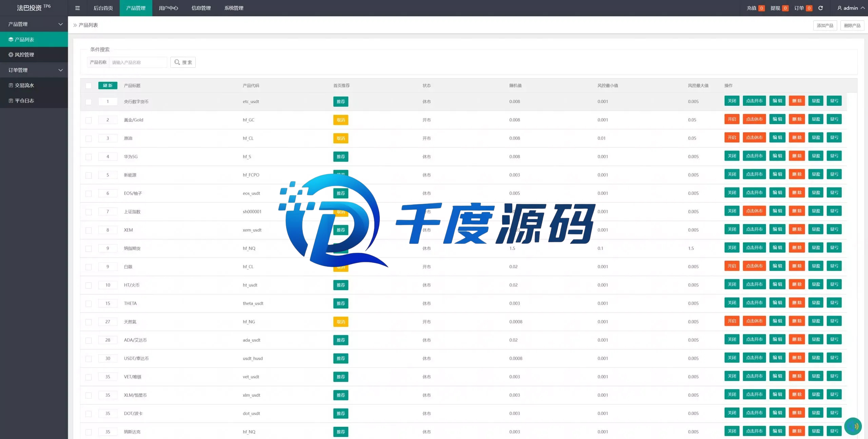
Task: Open 信息管理 menu
Action: pyautogui.click(x=201, y=8)
